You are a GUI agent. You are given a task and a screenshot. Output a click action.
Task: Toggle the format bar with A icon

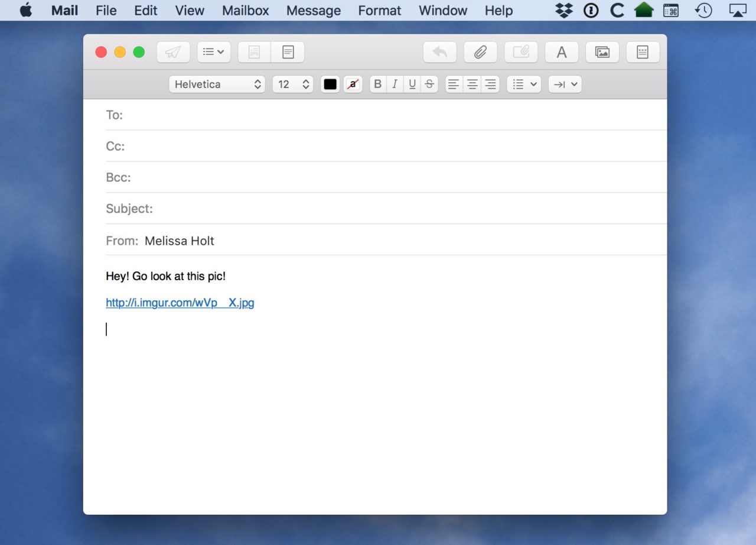point(562,52)
